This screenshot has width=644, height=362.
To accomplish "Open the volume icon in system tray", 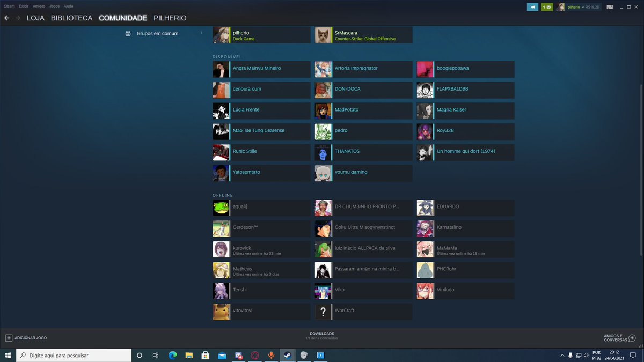I will (586, 355).
